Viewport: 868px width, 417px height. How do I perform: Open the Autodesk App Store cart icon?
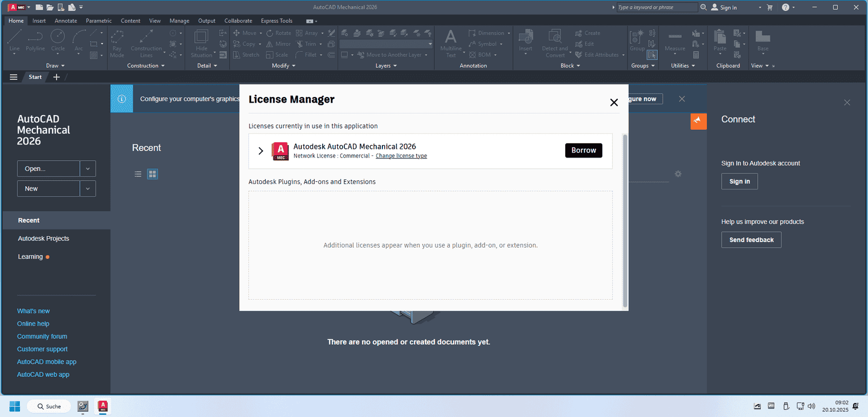(x=770, y=8)
